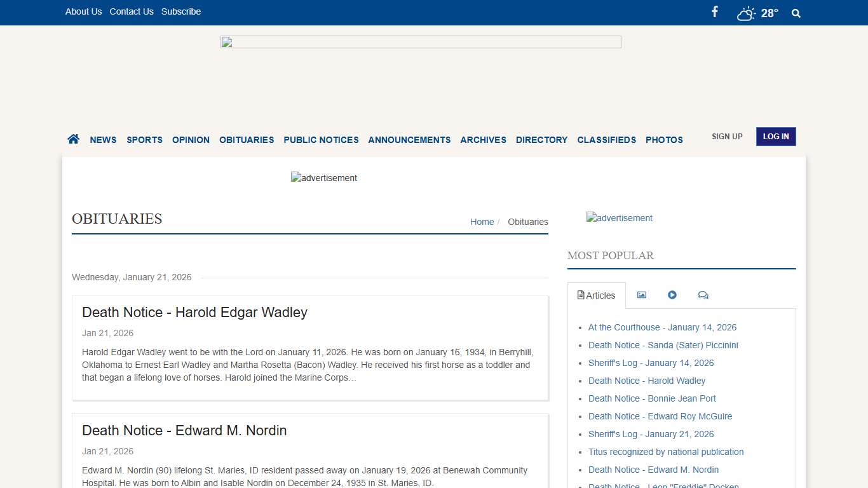Open Titus recognized by national publication

tap(666, 452)
